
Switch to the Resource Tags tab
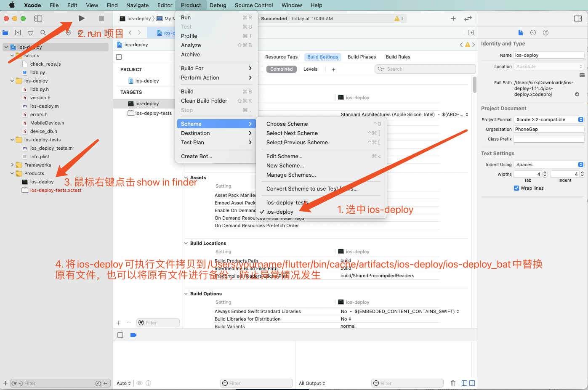[x=282, y=57]
